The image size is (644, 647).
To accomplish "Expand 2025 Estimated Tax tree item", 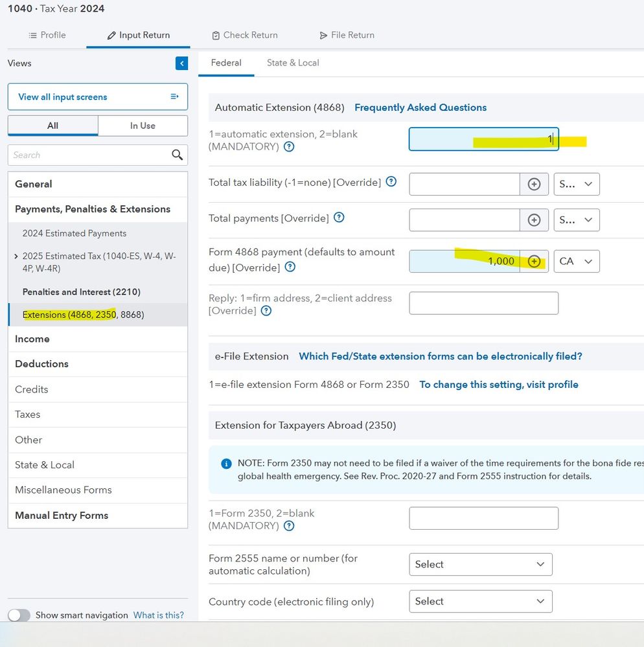I will (x=16, y=256).
